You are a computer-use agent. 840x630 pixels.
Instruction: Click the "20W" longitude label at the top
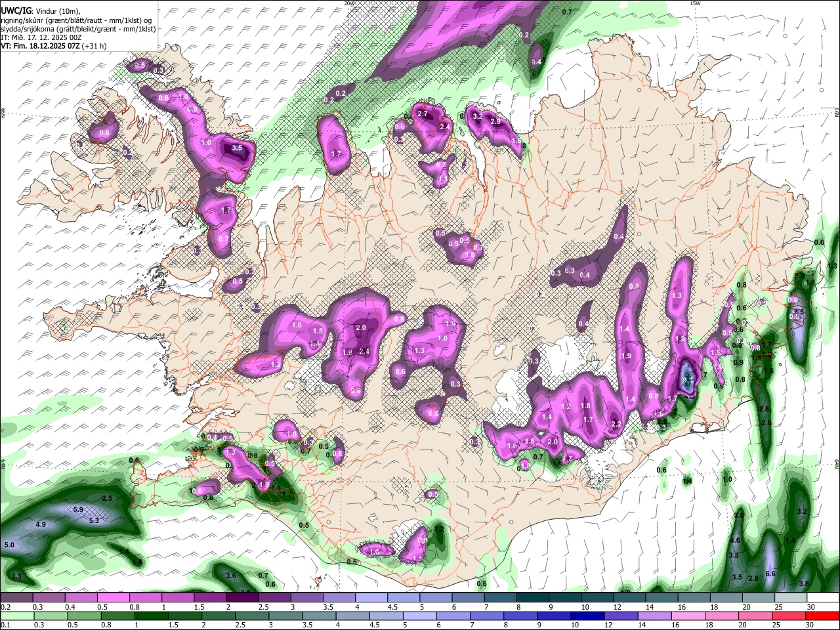(x=348, y=3)
